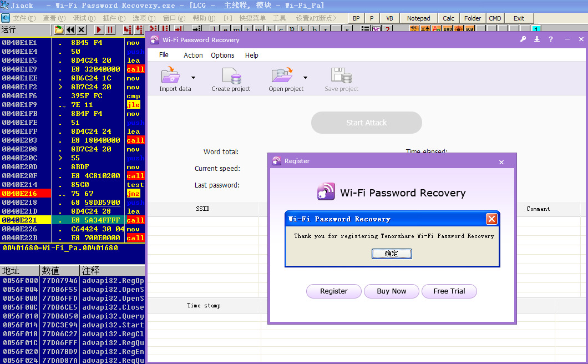Click the 'h' handles toolbar button
The width and height of the screenshot is (588, 364).
point(269,29)
